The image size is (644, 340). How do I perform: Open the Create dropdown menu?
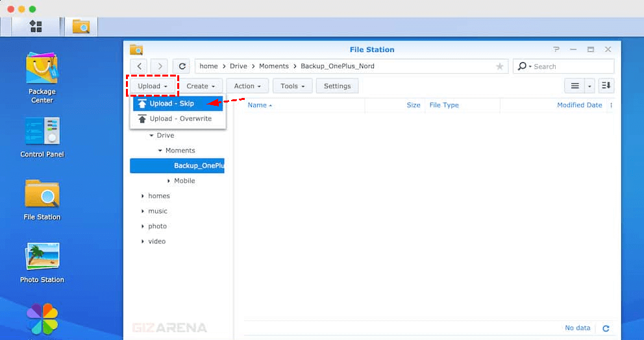[x=201, y=86]
